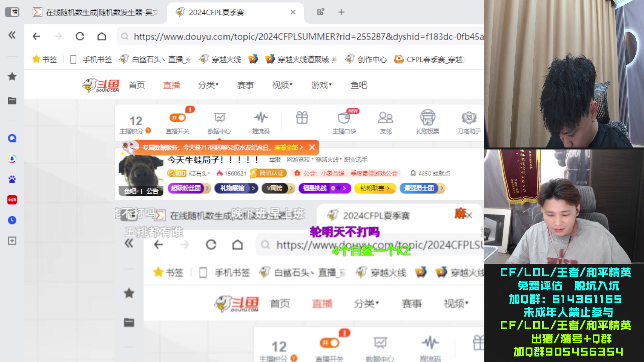Open 穿越火线 bookmark
Viewport: 644px width, 362px height.
220,59
